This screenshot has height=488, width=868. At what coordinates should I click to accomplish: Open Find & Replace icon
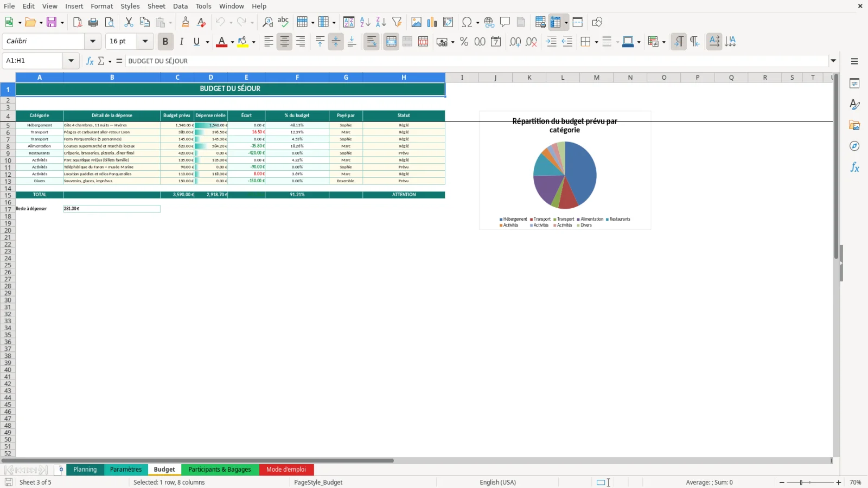267,22
